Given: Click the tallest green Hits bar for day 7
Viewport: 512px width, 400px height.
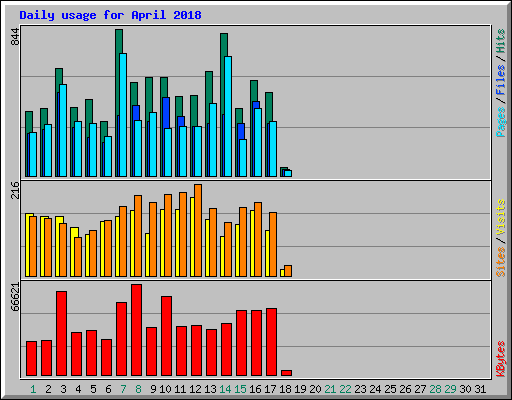Looking at the screenshot, I should tap(119, 41).
